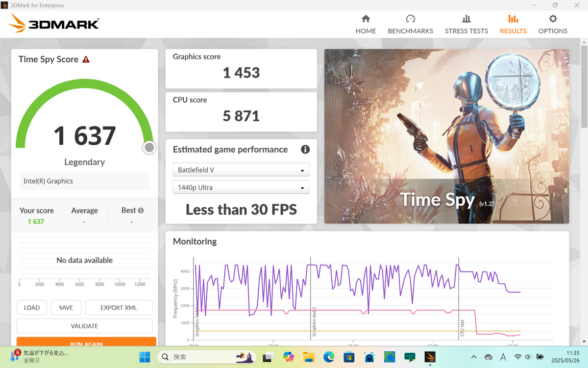Open the STRESS TESTS bar icon
This screenshot has height=368, width=588.
click(x=466, y=19)
